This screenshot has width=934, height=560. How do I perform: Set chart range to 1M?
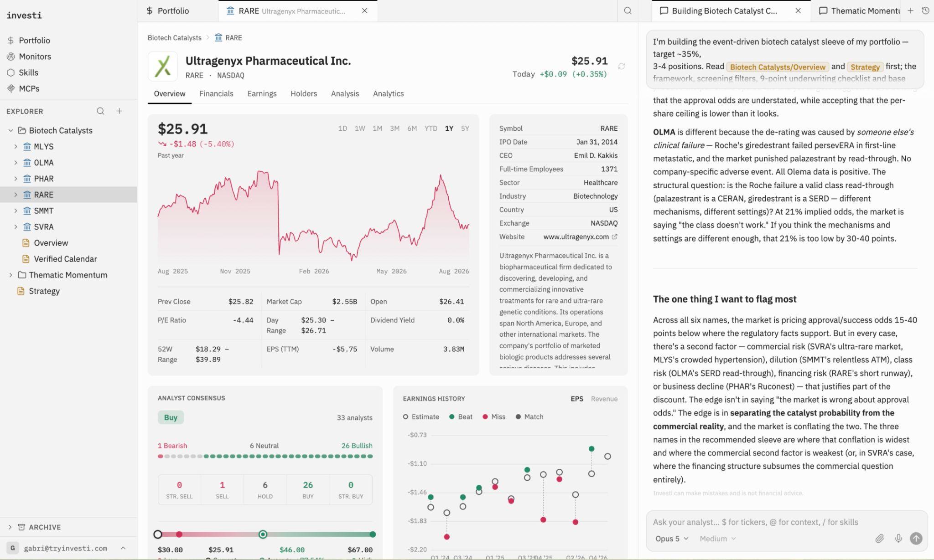point(377,128)
